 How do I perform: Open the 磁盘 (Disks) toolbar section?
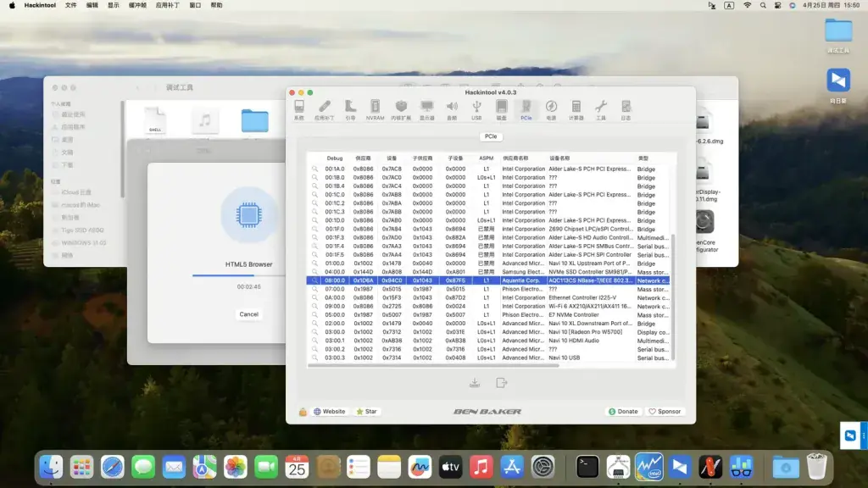pos(501,109)
